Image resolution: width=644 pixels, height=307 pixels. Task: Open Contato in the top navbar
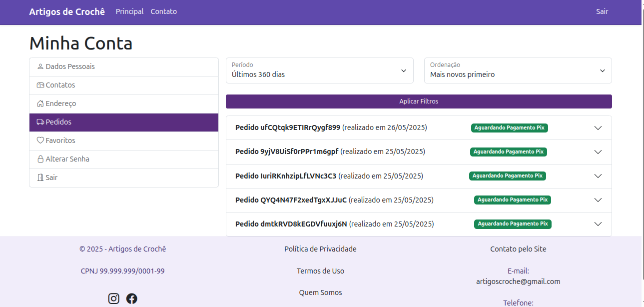[163, 11]
